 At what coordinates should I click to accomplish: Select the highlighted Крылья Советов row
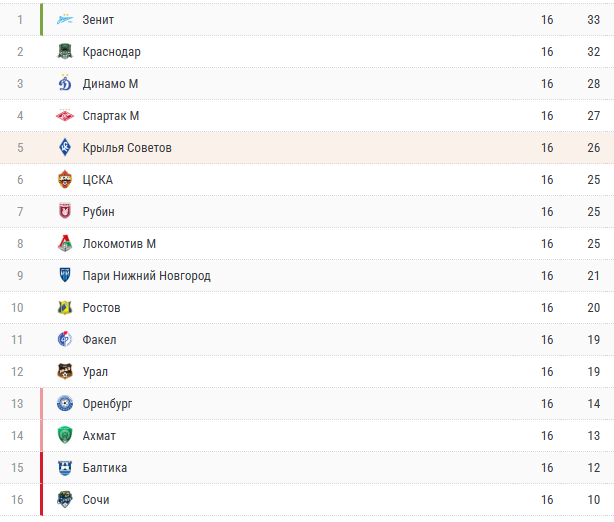coord(307,148)
